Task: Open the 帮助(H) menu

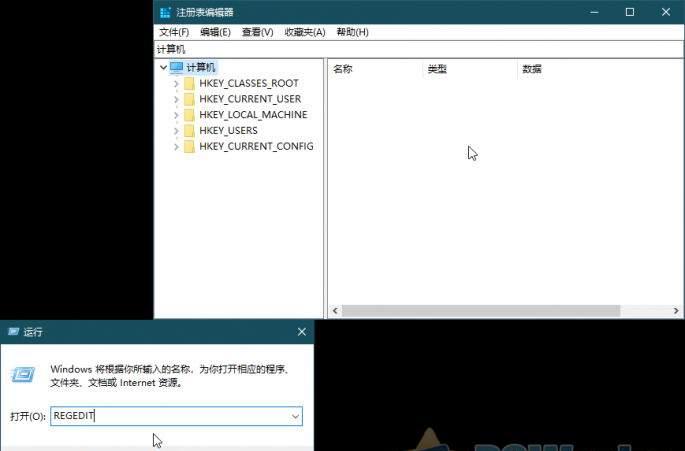Action: tap(352, 32)
